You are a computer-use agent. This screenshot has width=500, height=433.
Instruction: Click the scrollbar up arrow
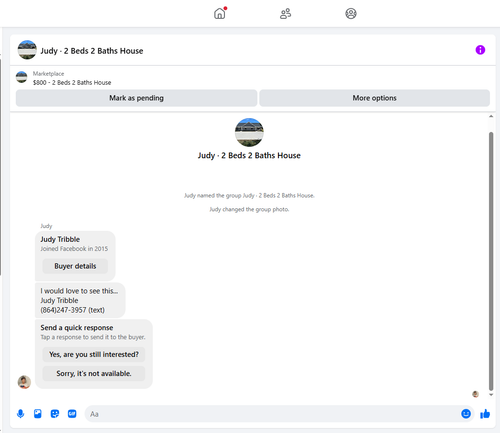tap(491, 116)
